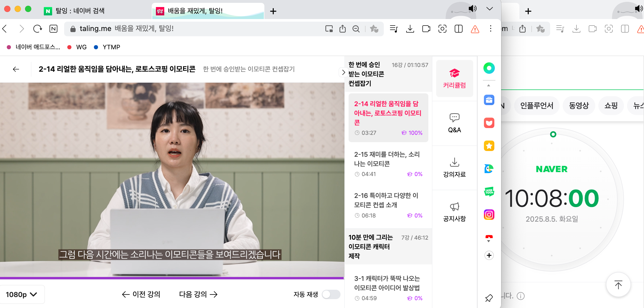Click the page capture icon in toolbar

tap(442, 29)
